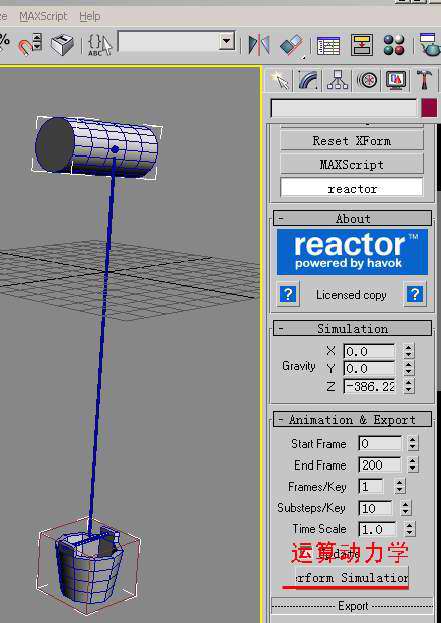Adjust the Start Frame spinner
This screenshot has height=623, width=441.
413,443
